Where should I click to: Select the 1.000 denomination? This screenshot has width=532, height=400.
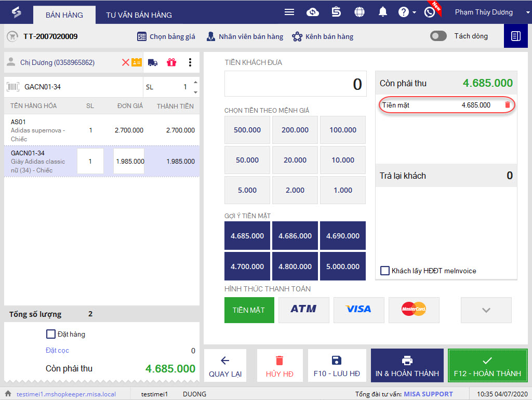[x=343, y=190]
